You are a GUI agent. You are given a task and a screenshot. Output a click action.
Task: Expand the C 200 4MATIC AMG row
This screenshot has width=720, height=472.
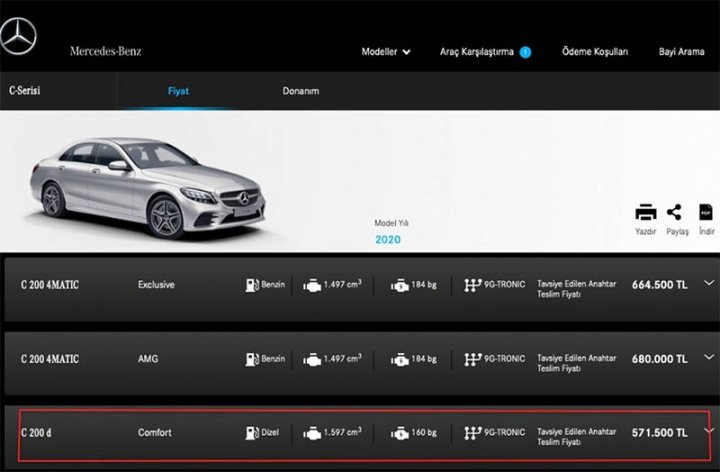[709, 357]
